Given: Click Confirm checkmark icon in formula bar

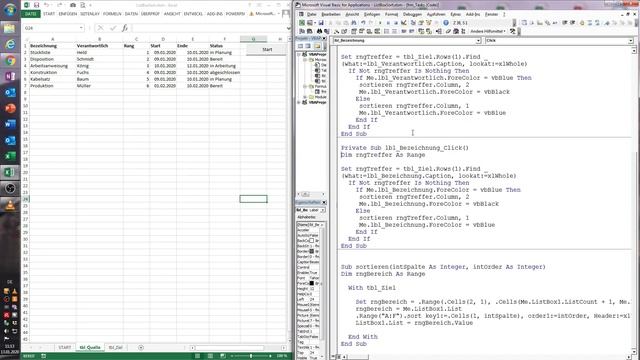Looking at the screenshot, I should [x=113, y=28].
